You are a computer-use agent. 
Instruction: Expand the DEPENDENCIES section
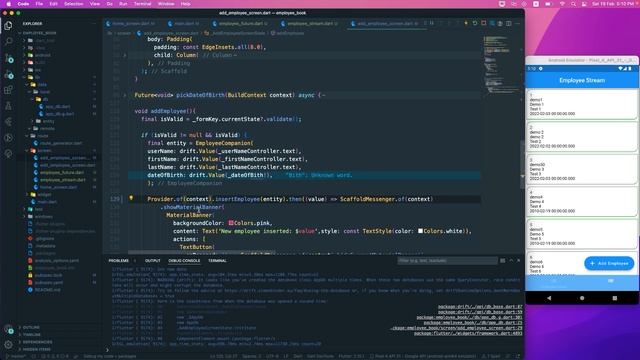pos(37,342)
